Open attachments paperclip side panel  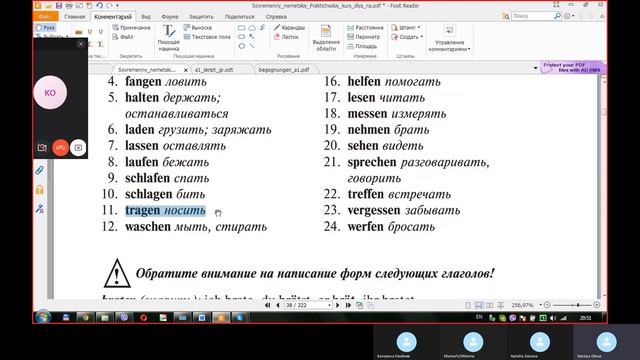[x=40, y=170]
